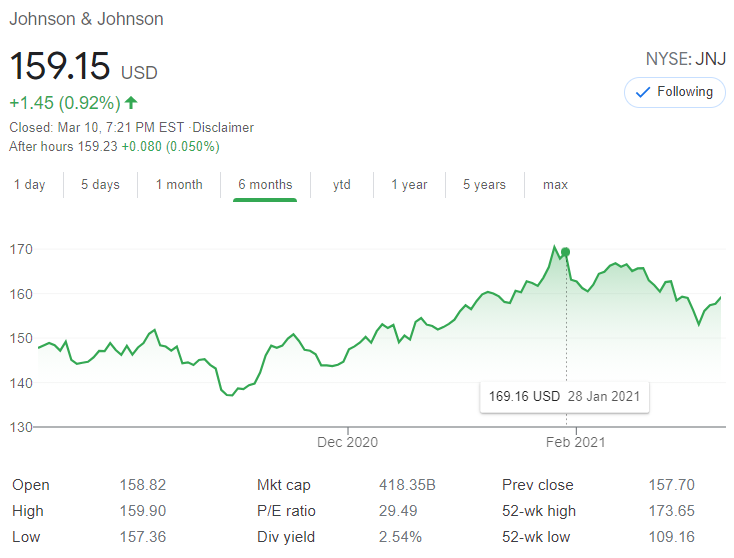
Task: Click the 52-wk high value 173.65
Action: (672, 511)
